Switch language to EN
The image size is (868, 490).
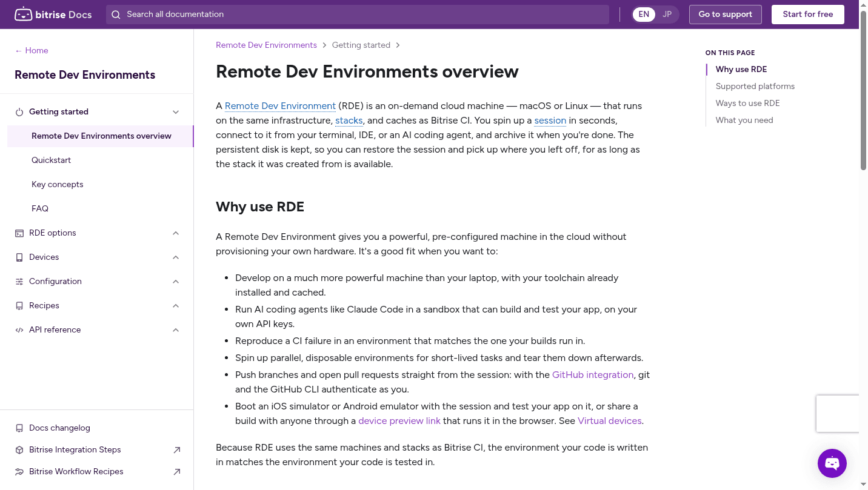(644, 15)
